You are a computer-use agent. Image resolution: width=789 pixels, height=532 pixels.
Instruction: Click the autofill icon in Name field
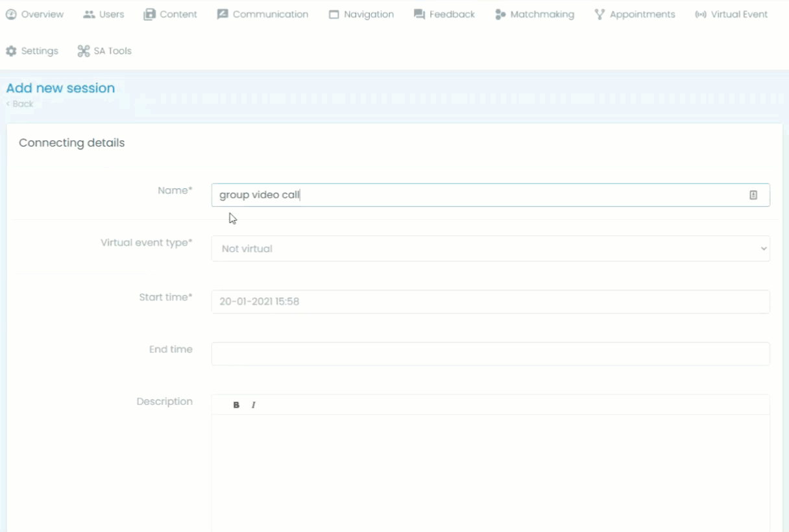[x=753, y=195]
